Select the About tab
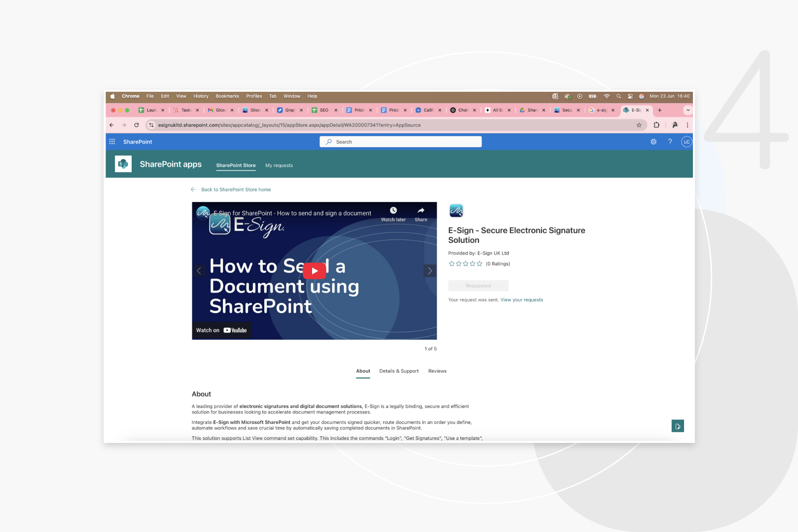The width and height of the screenshot is (798, 532). (363, 371)
